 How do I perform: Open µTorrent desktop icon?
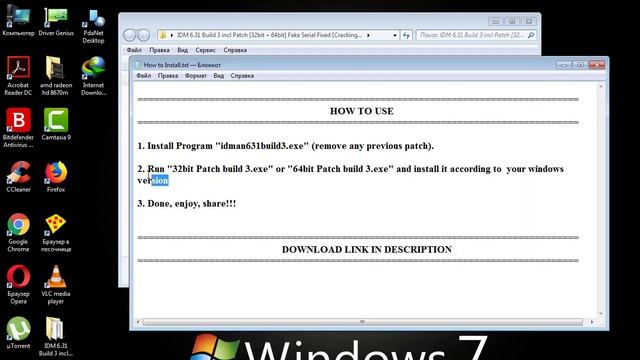coord(18,333)
